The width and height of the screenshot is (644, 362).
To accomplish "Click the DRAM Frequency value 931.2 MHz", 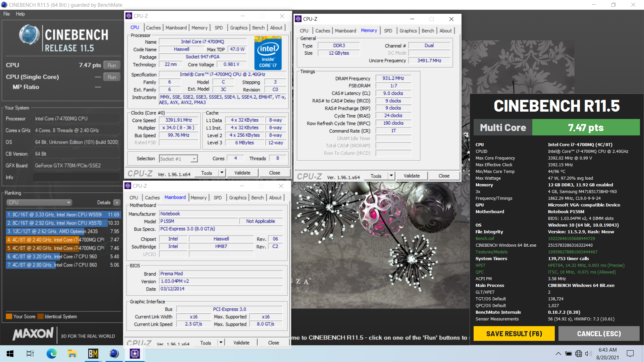I will pos(393,78).
